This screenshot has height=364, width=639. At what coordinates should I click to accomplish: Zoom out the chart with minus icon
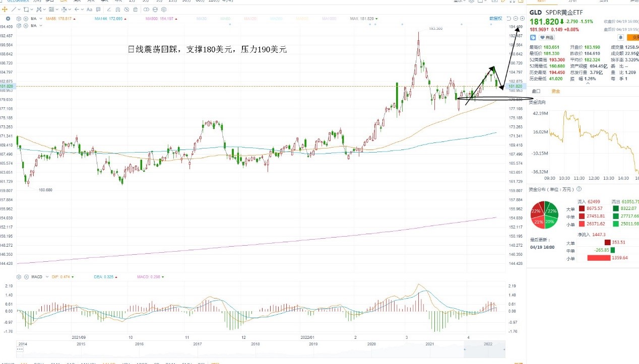(516, 19)
